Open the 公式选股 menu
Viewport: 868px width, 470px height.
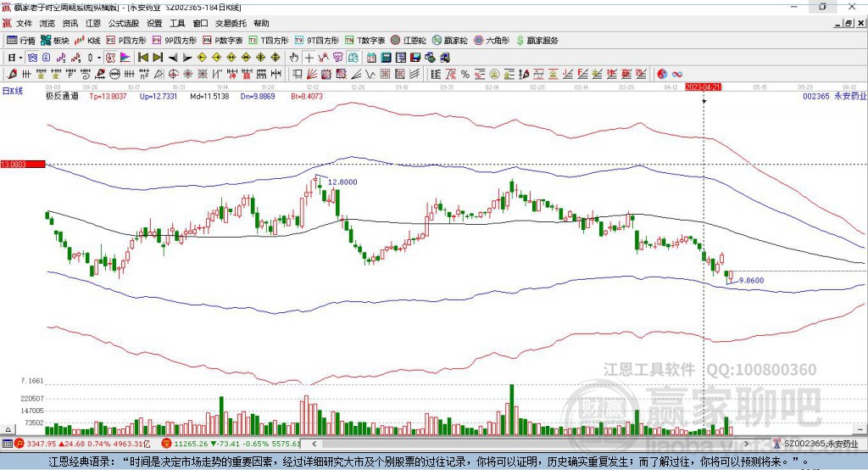[x=124, y=23]
